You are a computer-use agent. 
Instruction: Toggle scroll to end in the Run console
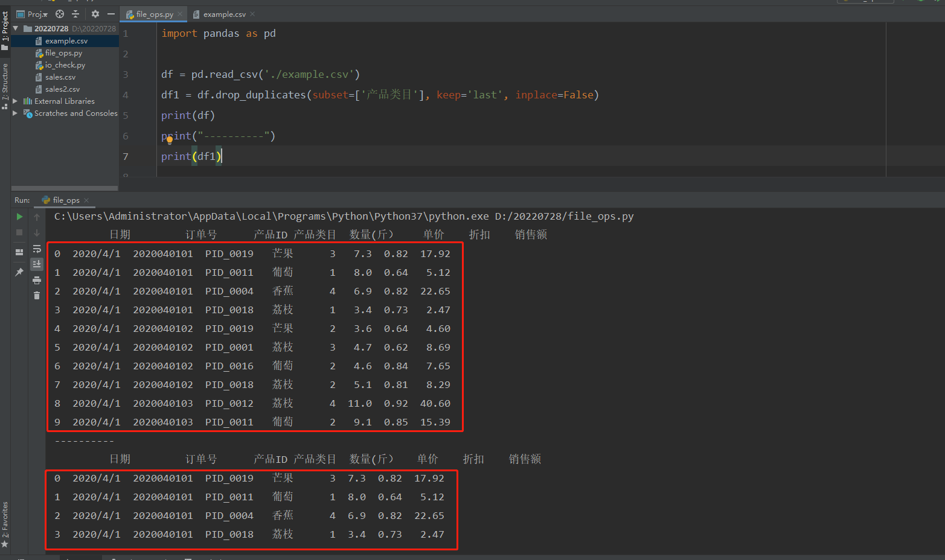[x=37, y=264]
